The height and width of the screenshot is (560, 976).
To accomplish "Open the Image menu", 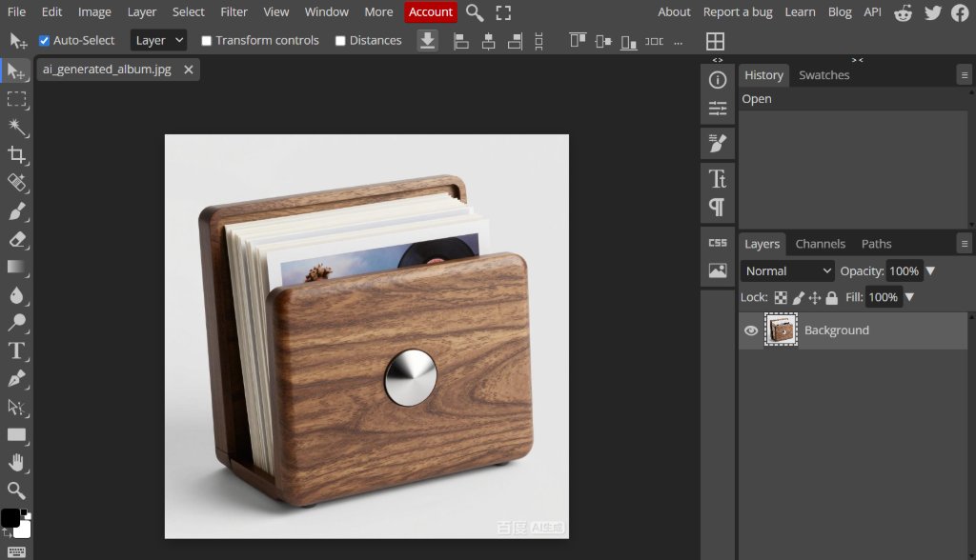I will tap(94, 11).
